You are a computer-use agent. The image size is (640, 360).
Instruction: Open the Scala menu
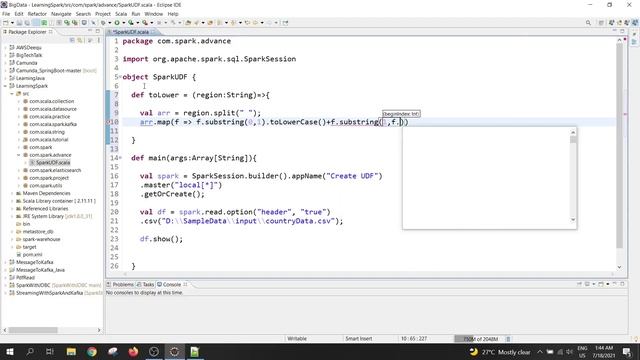click(121, 14)
